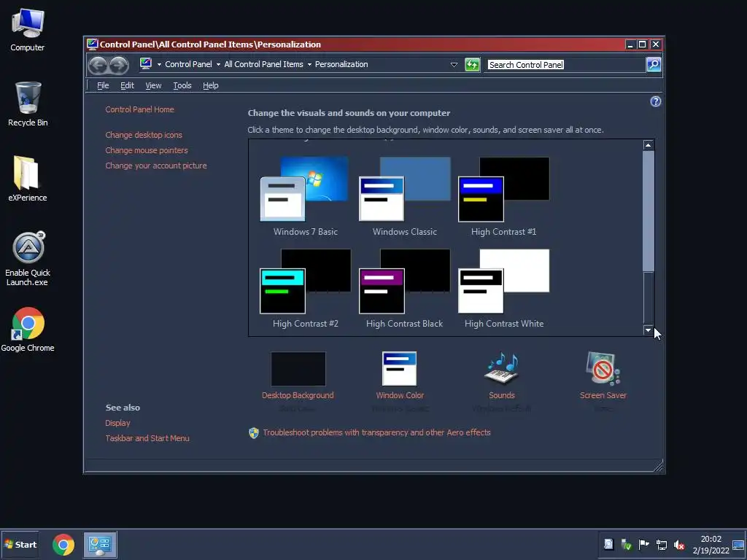Open the Start menu
The image size is (747, 560).
click(20, 545)
